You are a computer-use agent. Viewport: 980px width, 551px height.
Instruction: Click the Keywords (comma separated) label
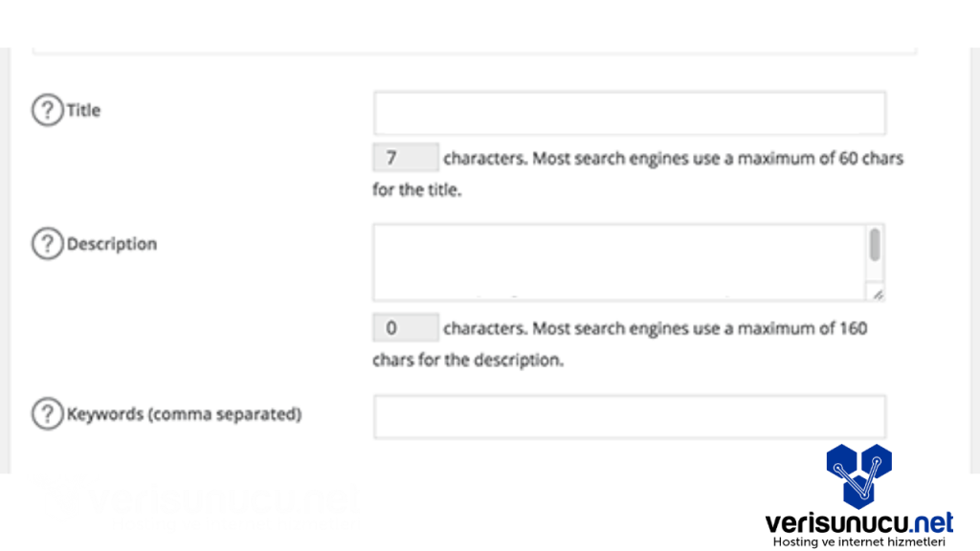pos(184,415)
